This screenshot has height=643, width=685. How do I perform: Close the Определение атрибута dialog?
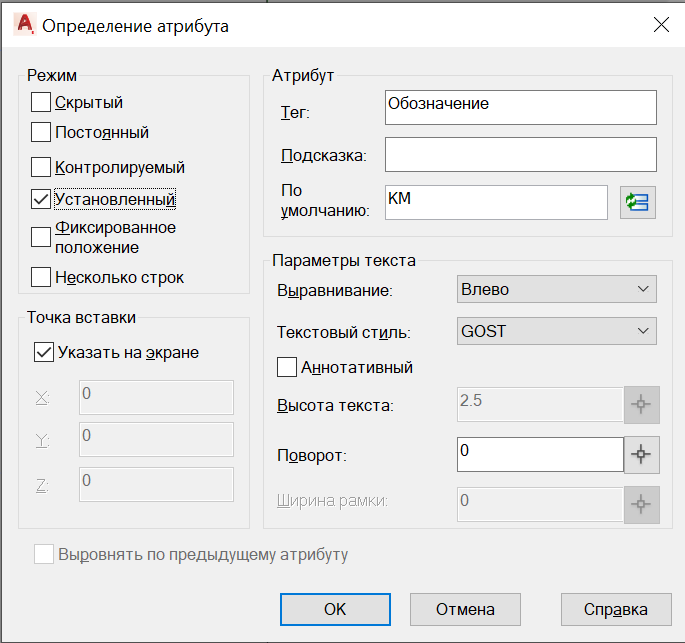click(661, 25)
